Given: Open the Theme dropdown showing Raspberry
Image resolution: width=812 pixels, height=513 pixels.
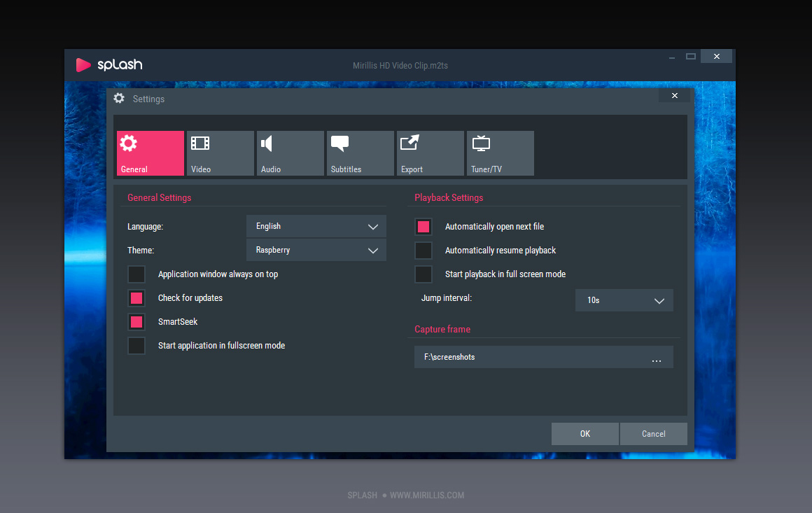Looking at the screenshot, I should click(x=316, y=250).
